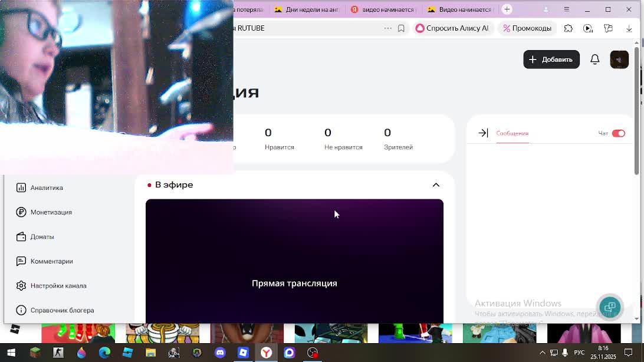Toggle the Чат switch off
The width and height of the screenshot is (644, 362).
coord(619,133)
